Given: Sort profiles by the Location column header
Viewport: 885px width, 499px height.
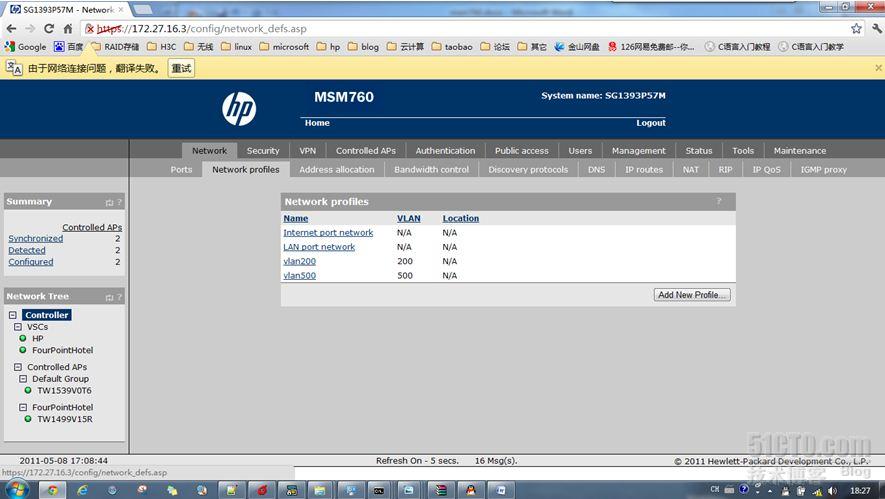Looking at the screenshot, I should (461, 218).
